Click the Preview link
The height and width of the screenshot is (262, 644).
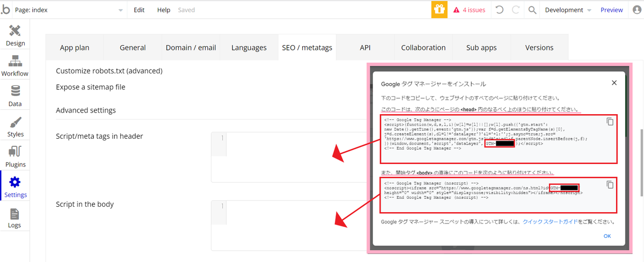coord(612,10)
